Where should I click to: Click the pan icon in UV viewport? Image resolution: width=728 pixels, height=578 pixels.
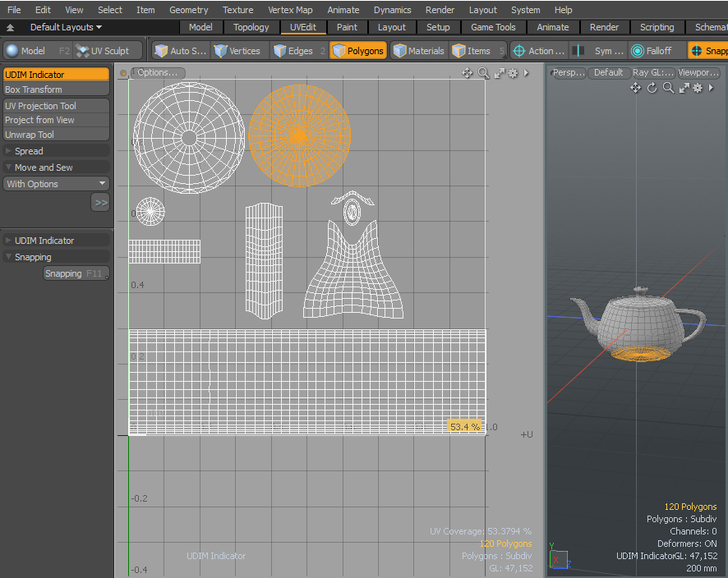tap(468, 73)
